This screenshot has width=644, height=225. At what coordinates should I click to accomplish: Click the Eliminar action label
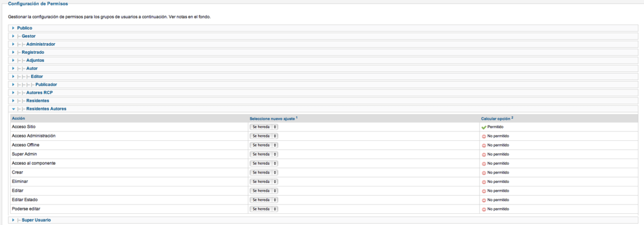tap(20, 181)
